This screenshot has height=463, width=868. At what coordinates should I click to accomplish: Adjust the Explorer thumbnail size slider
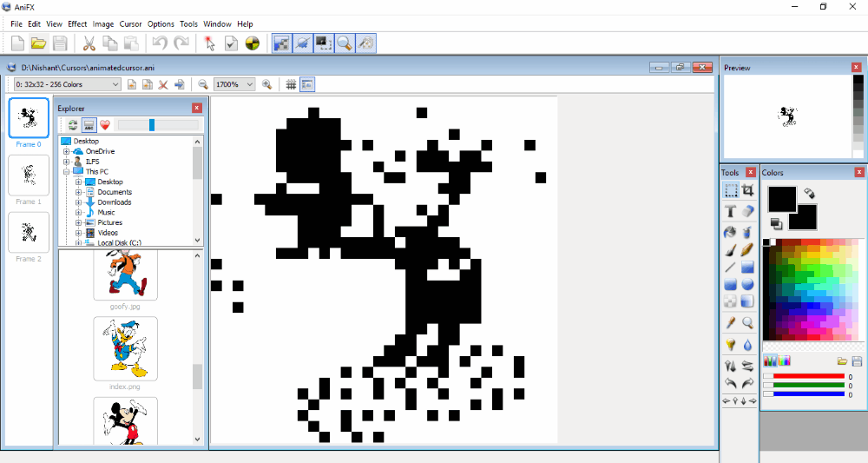tap(158, 125)
